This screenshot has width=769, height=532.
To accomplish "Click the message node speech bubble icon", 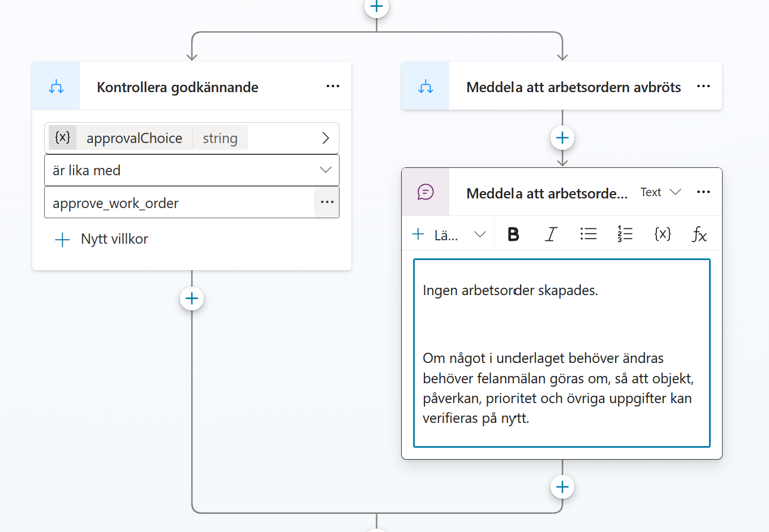I will [426, 192].
